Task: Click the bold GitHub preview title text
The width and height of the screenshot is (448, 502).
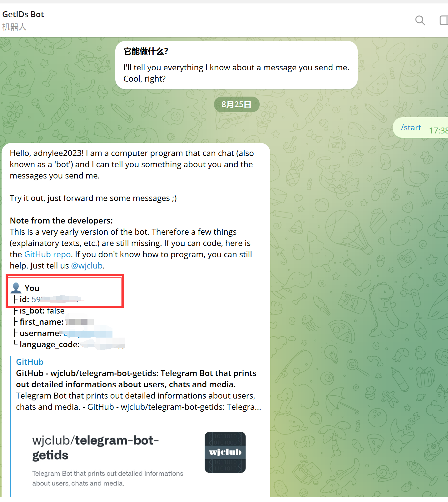Action: click(x=136, y=379)
